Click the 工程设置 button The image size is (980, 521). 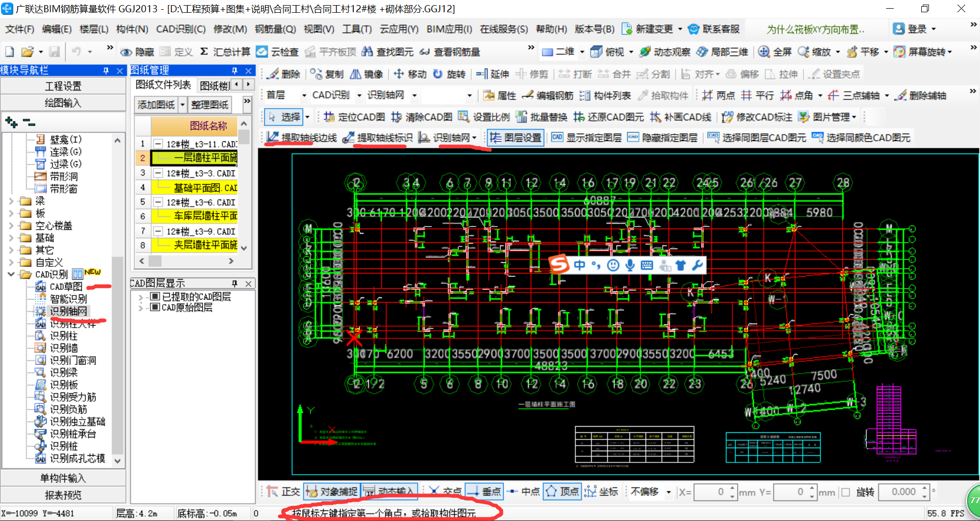63,86
